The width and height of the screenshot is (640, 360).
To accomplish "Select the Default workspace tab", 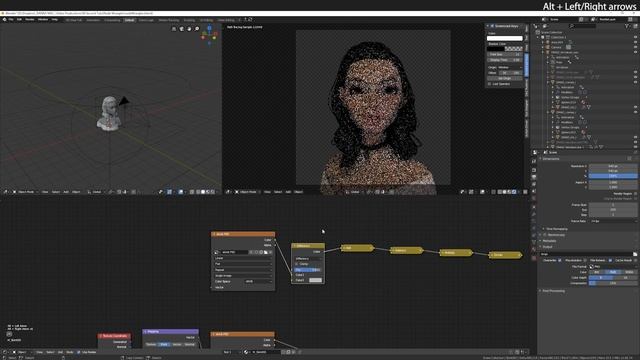I will [x=130, y=20].
